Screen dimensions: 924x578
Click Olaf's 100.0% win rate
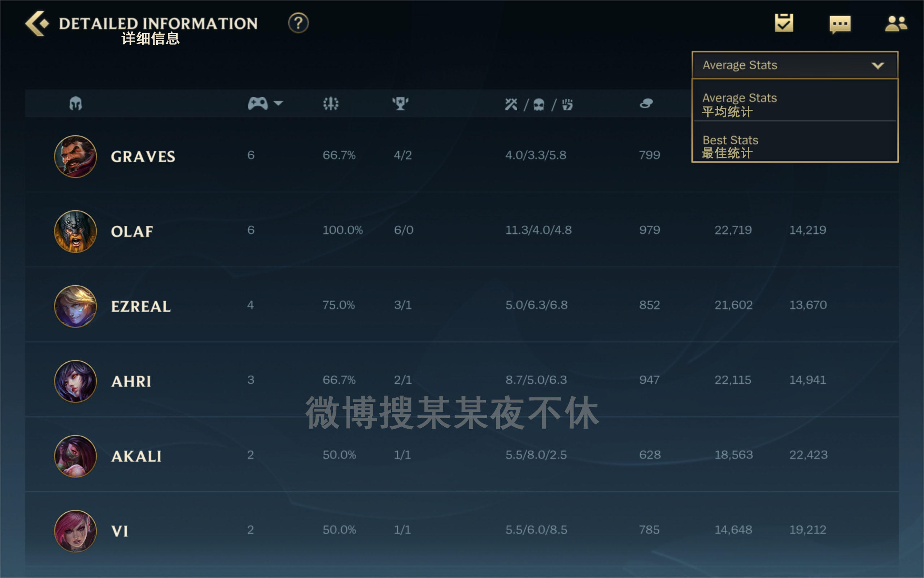tap(343, 230)
